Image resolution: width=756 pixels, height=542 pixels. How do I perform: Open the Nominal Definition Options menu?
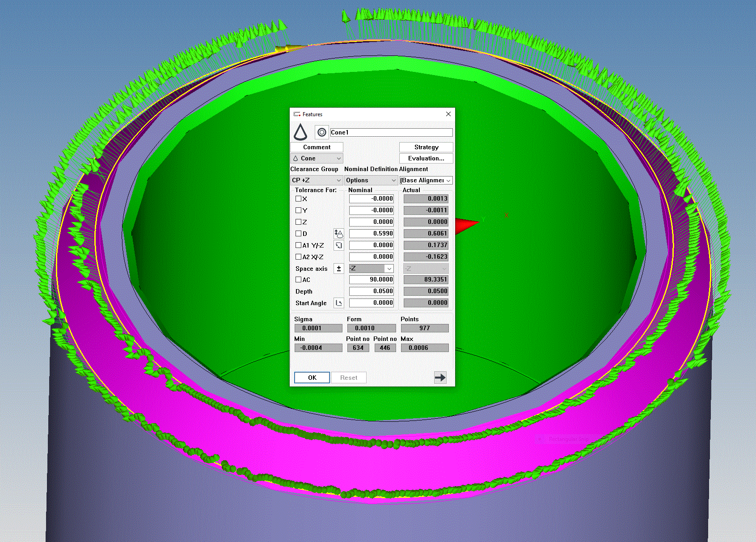point(371,181)
